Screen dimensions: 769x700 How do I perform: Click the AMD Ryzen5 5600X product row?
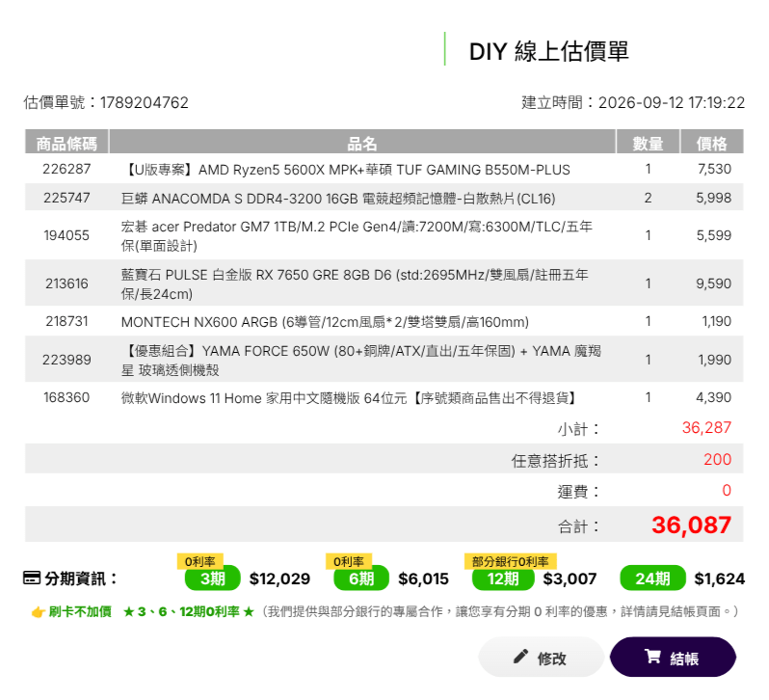click(384, 170)
